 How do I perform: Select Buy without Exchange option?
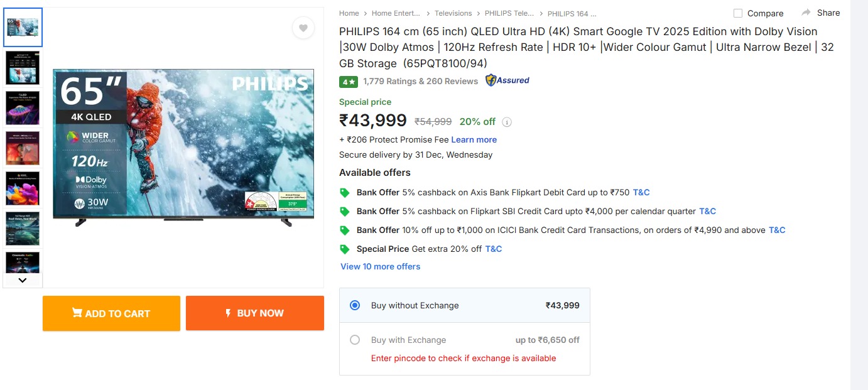coord(355,305)
